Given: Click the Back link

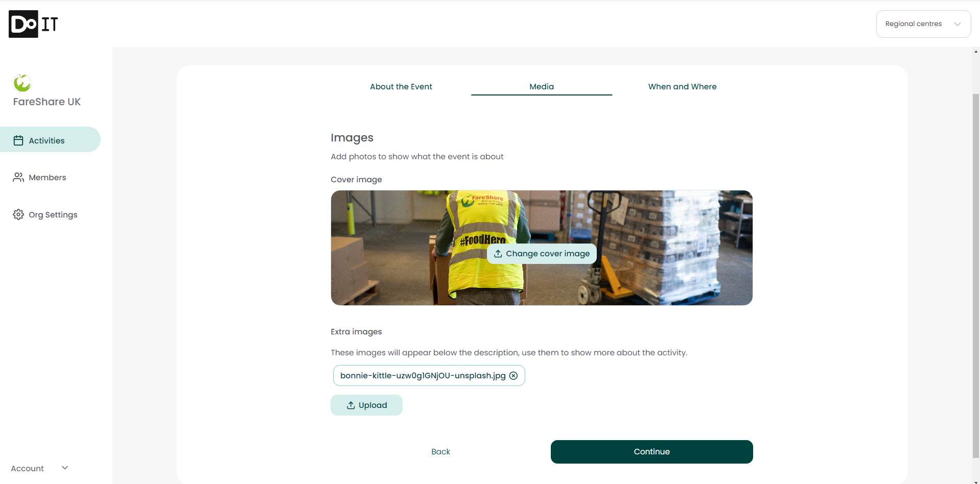Looking at the screenshot, I should coord(440,452).
